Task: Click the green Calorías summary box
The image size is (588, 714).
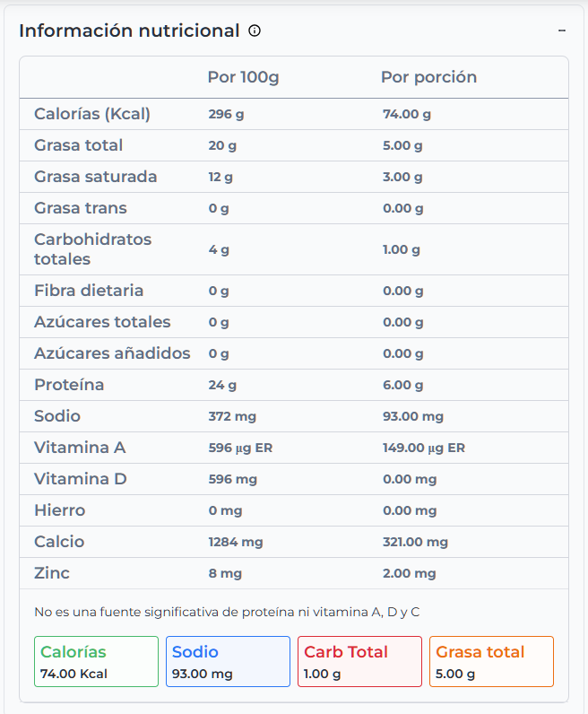Action: (96, 662)
